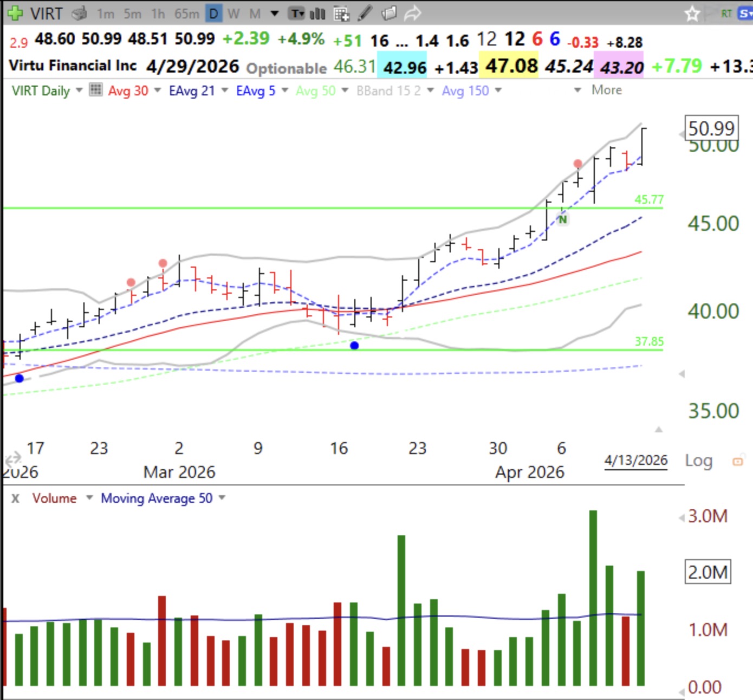This screenshot has width=753, height=700.
Task: Open the add-indicator grid icon
Action: coord(341,14)
